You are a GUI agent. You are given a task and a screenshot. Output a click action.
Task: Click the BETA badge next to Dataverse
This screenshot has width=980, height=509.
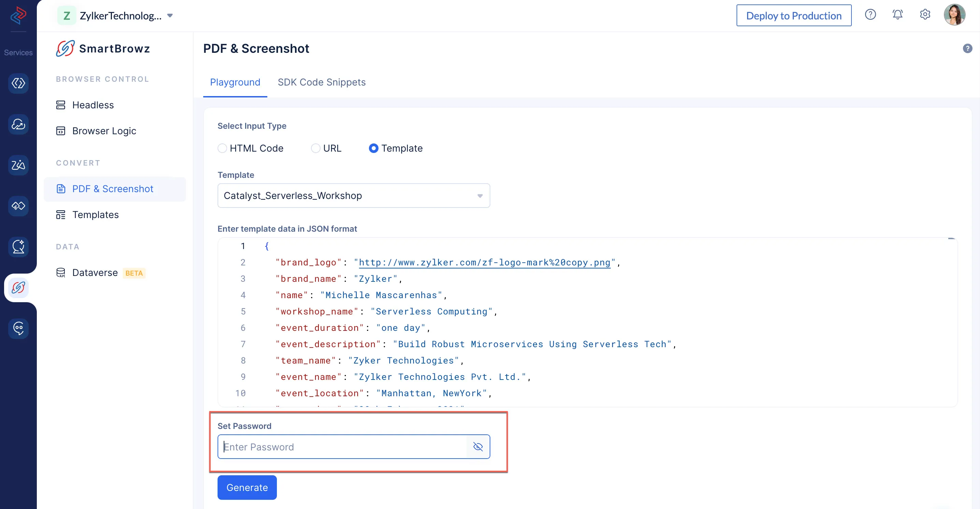[134, 273]
